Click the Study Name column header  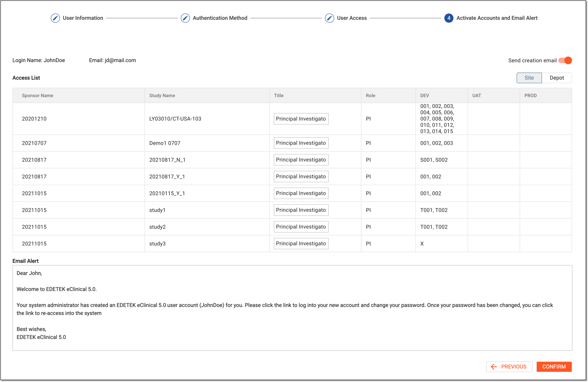pos(162,96)
